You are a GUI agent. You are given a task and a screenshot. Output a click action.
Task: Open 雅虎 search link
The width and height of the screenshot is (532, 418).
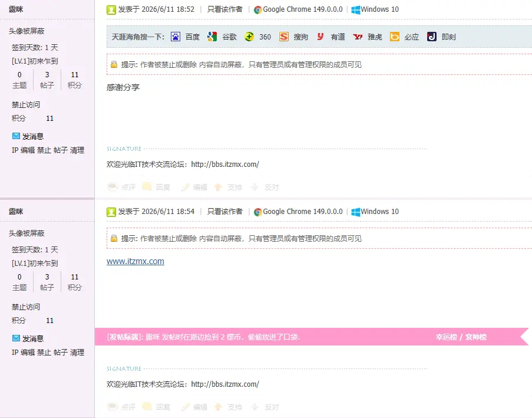375,37
